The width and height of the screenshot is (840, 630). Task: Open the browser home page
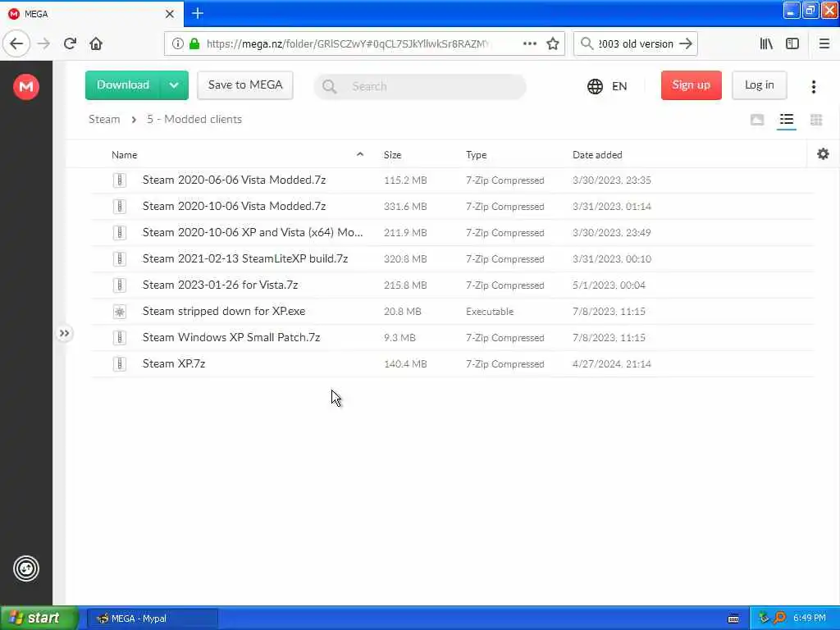pyautogui.click(x=96, y=43)
